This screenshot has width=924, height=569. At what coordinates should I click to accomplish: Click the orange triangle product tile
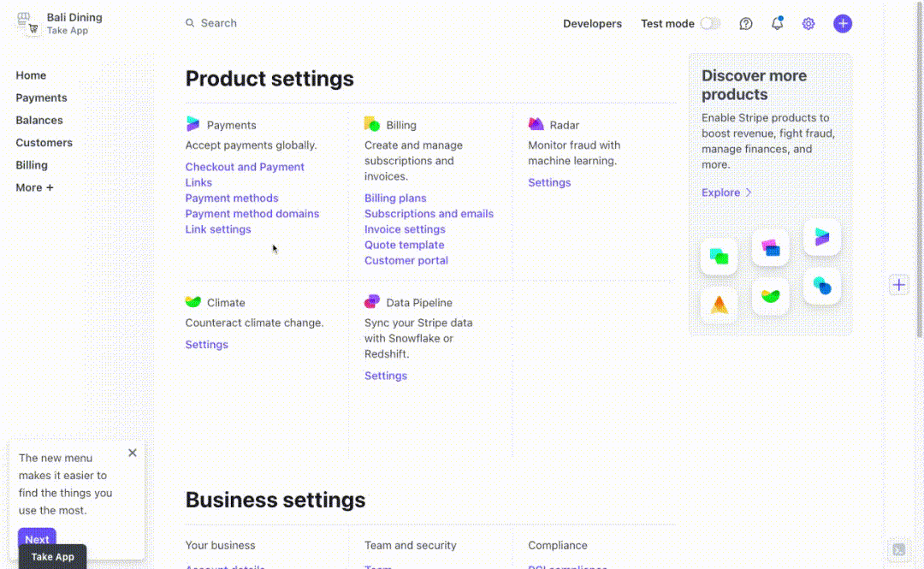click(x=719, y=305)
